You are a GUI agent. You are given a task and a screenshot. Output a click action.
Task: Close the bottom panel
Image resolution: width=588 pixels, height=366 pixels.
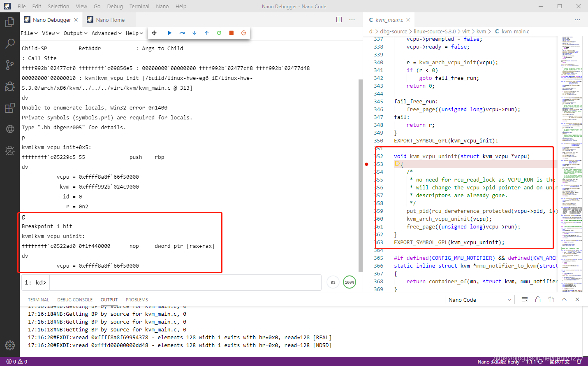577,299
